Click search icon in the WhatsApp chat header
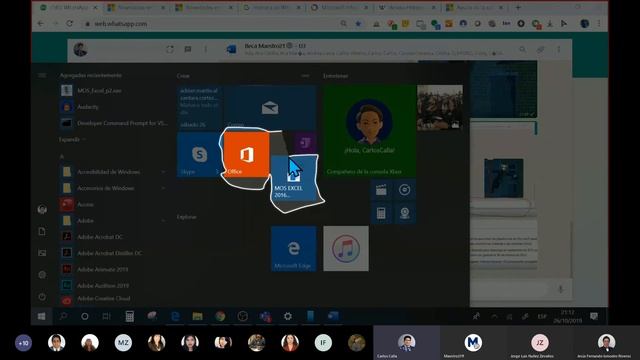 [x=522, y=49]
